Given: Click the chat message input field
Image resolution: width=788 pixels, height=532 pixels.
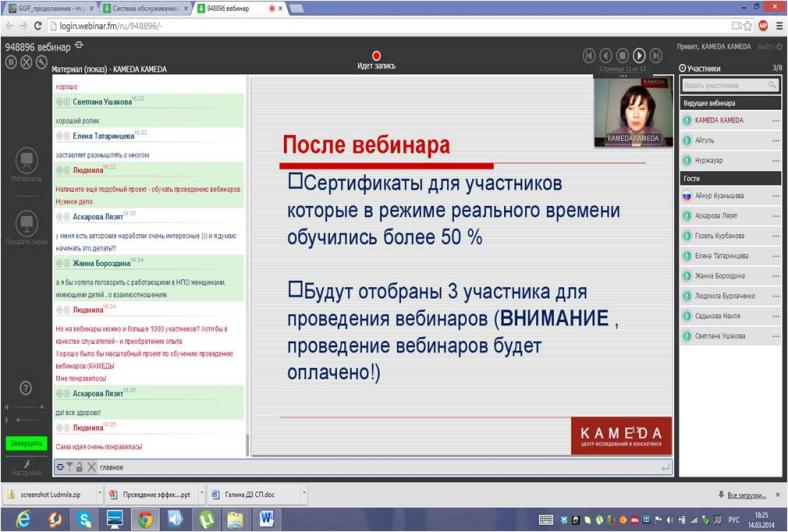Looking at the screenshot, I should (x=379, y=467).
